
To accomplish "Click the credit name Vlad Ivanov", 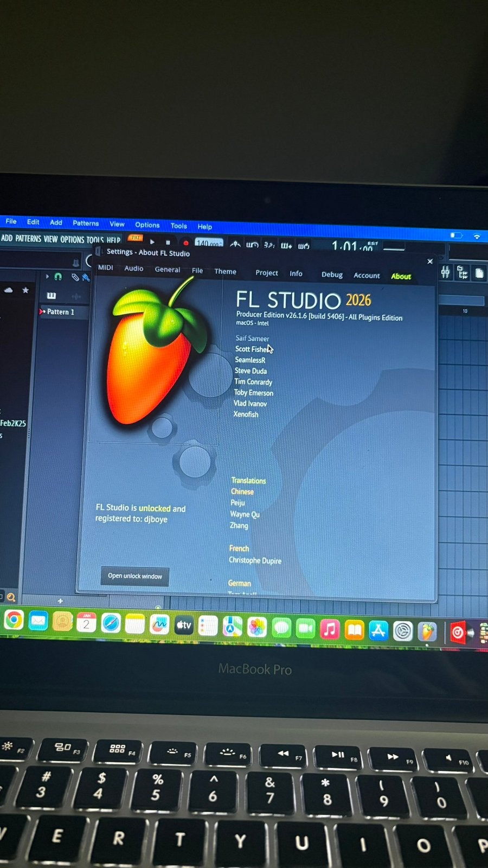I will click(x=250, y=404).
